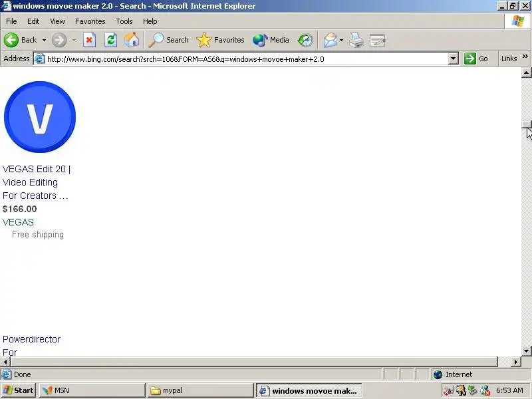Click the first system tray icon
Screen dimensions: 532x399
(448, 391)
